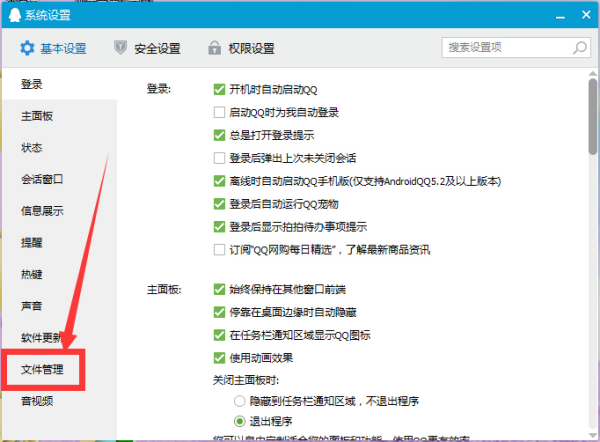This screenshot has width=600, height=442.
Task: Enable 订阅QQ网购每日精选 checkbox
Action: tap(219, 250)
